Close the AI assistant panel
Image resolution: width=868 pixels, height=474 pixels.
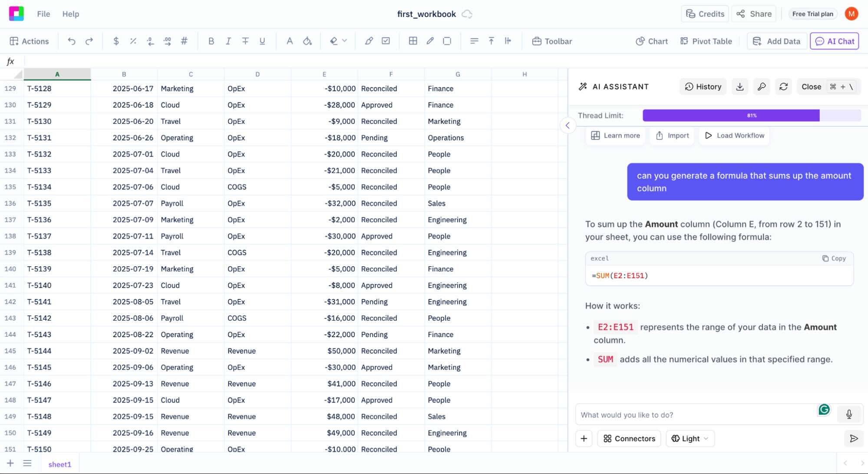coord(828,86)
